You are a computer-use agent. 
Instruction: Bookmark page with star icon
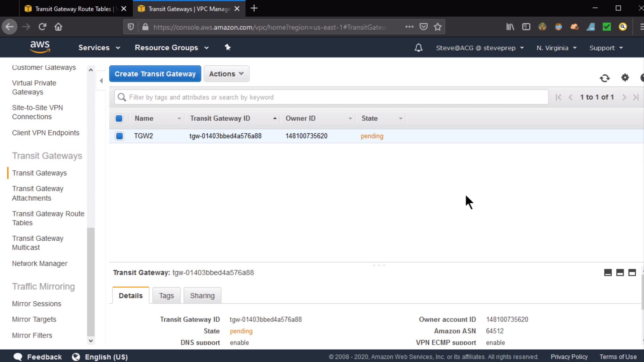click(437, 27)
